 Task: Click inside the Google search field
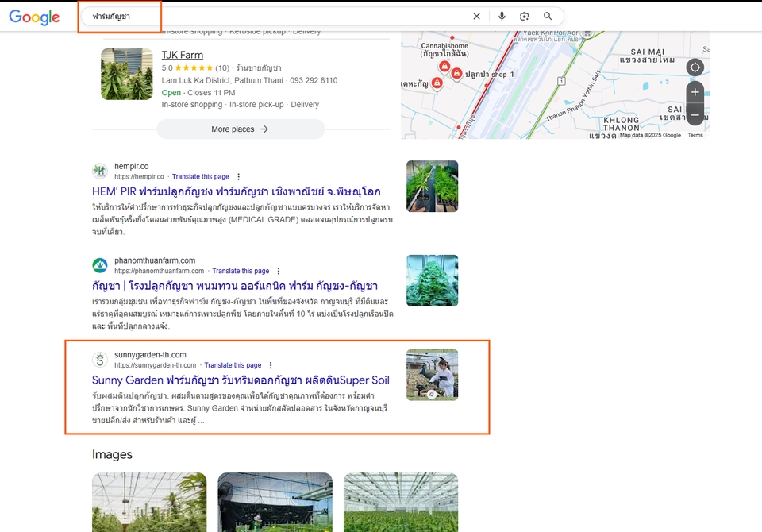point(278,17)
